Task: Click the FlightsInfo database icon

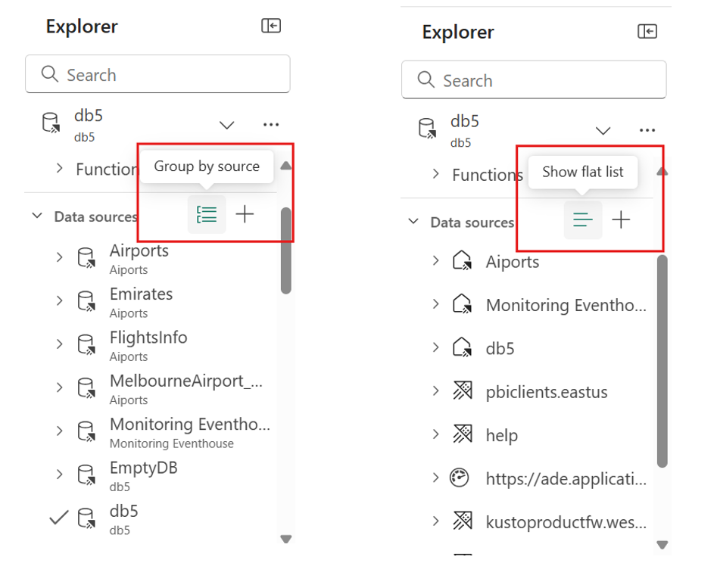Action: (x=86, y=345)
